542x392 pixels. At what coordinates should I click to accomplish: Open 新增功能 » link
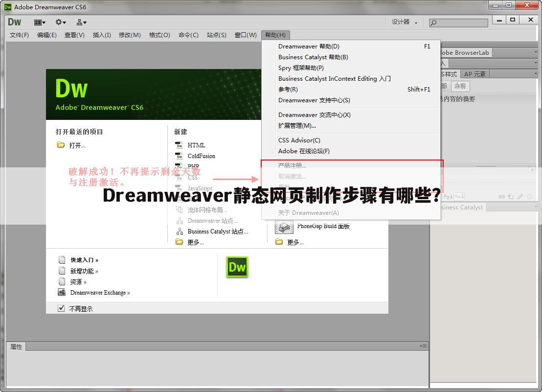[x=84, y=271]
